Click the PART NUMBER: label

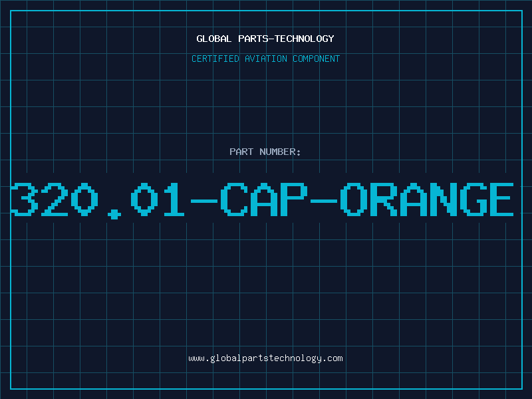265,152
